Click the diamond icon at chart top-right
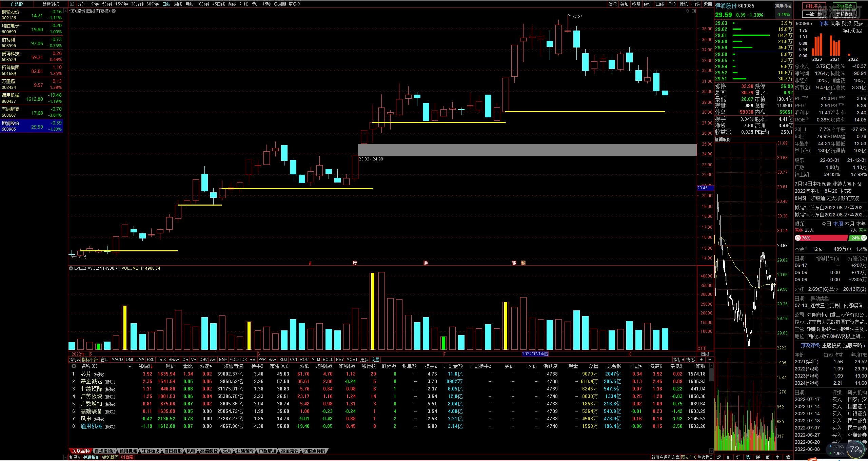The width and height of the screenshot is (868, 461). pos(687,11)
